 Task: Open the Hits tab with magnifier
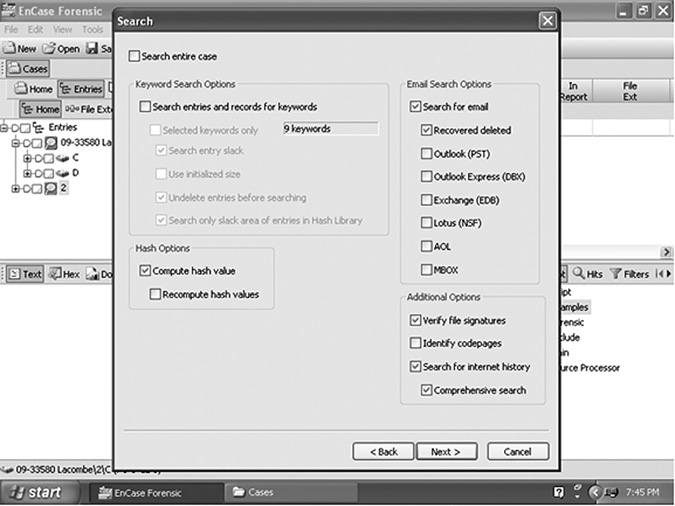coord(588,273)
